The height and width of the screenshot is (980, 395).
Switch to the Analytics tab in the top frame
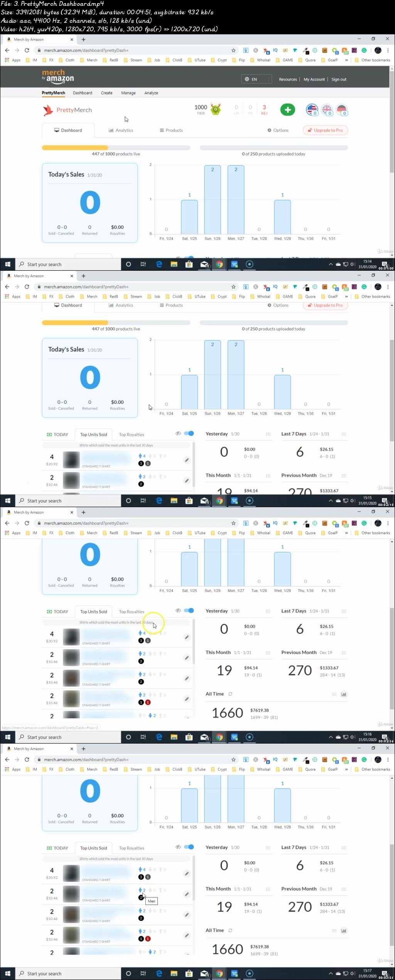[x=121, y=130]
